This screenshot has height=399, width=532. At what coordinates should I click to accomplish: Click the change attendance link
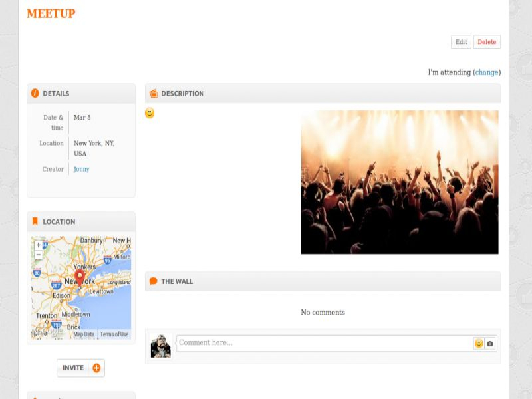point(487,72)
